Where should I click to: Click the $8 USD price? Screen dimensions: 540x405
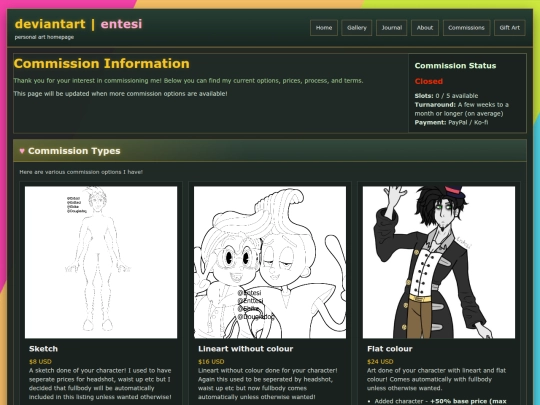(x=40, y=362)
